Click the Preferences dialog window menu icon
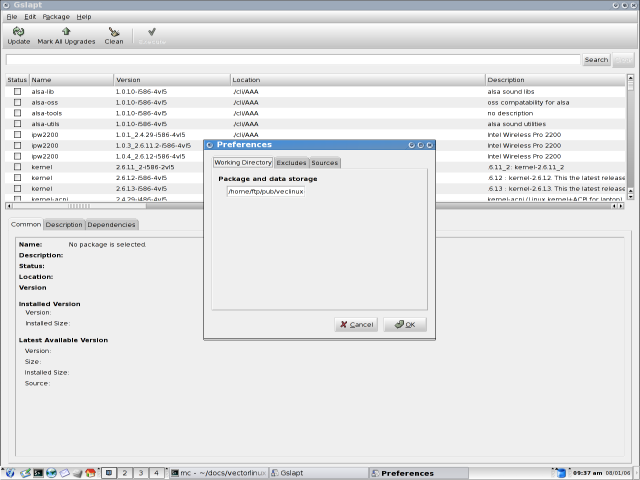 (x=209, y=145)
